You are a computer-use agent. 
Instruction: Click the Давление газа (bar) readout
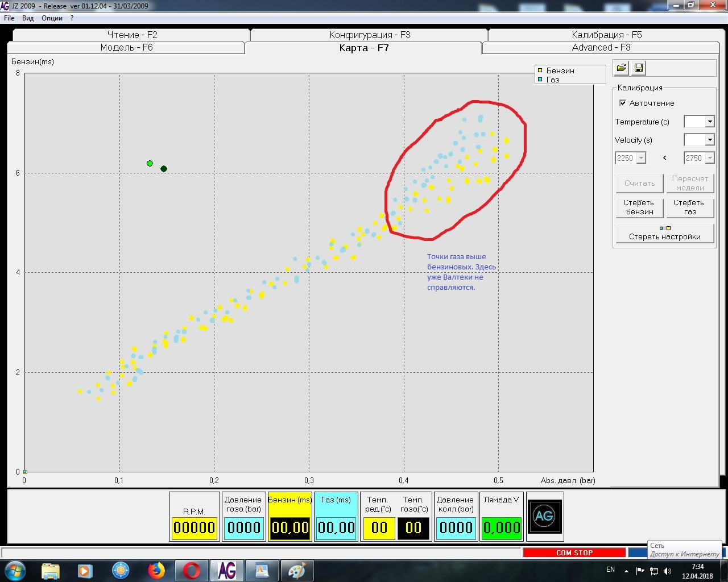tap(243, 527)
